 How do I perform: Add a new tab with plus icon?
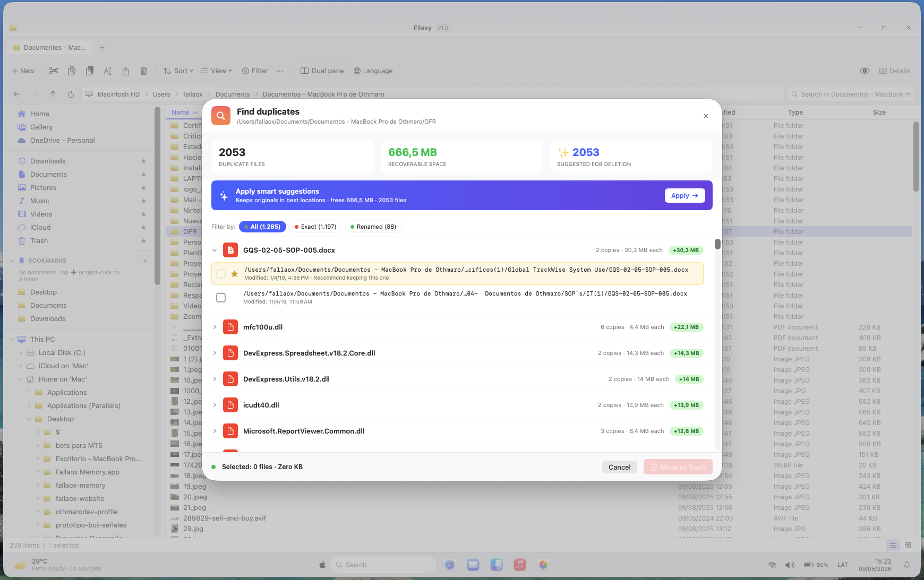tap(102, 47)
